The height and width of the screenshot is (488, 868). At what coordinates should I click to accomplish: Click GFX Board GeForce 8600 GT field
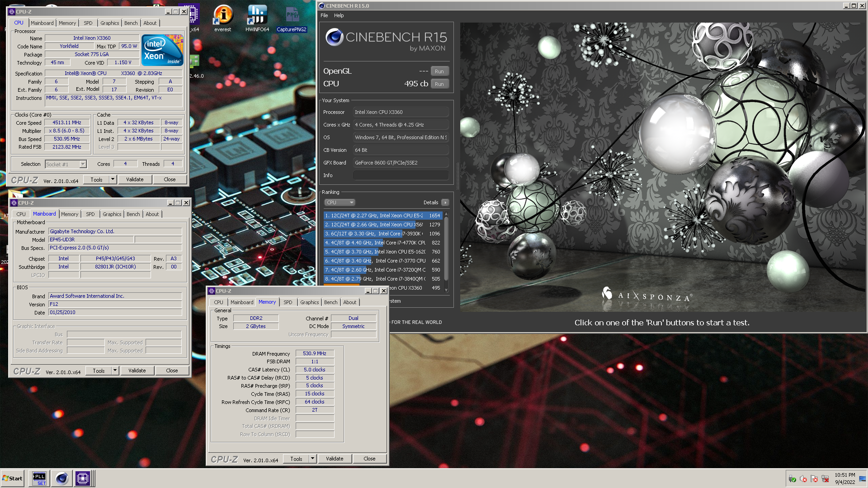(401, 163)
